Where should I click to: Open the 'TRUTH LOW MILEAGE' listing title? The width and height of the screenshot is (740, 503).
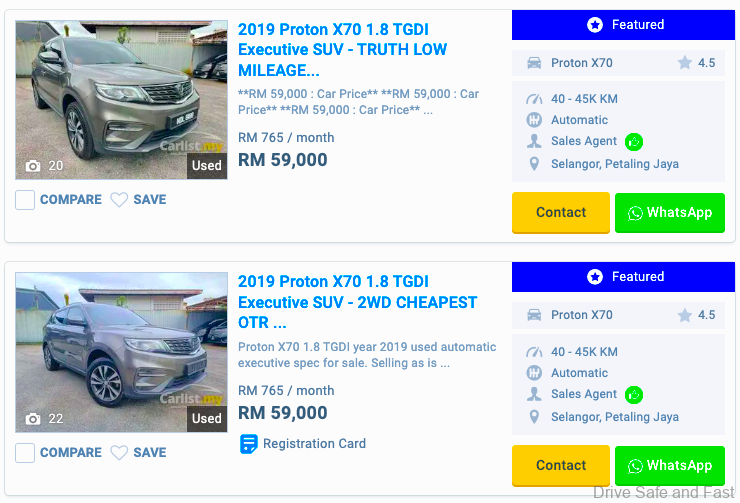[x=342, y=49]
